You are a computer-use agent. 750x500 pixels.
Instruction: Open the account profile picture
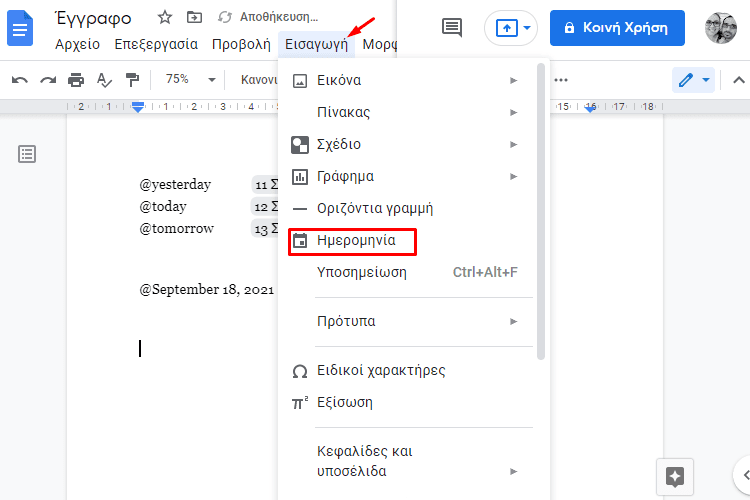point(721,28)
